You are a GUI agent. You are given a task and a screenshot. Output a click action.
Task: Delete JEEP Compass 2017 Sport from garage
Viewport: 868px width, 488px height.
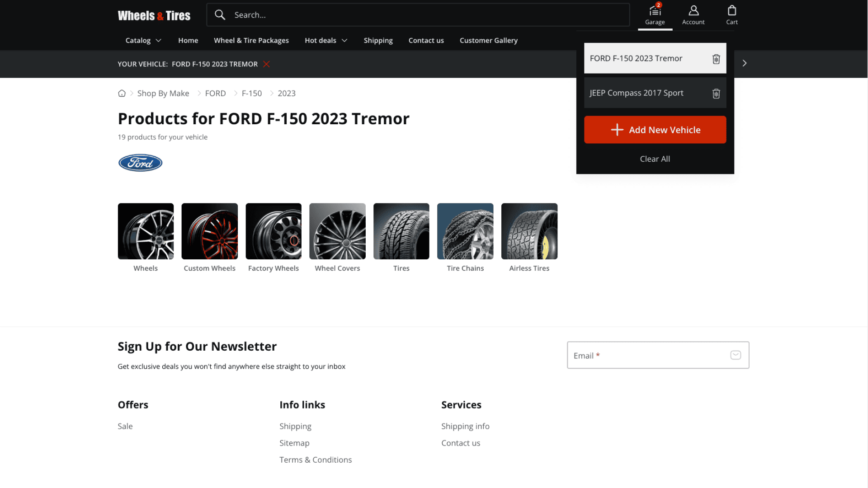716,94
